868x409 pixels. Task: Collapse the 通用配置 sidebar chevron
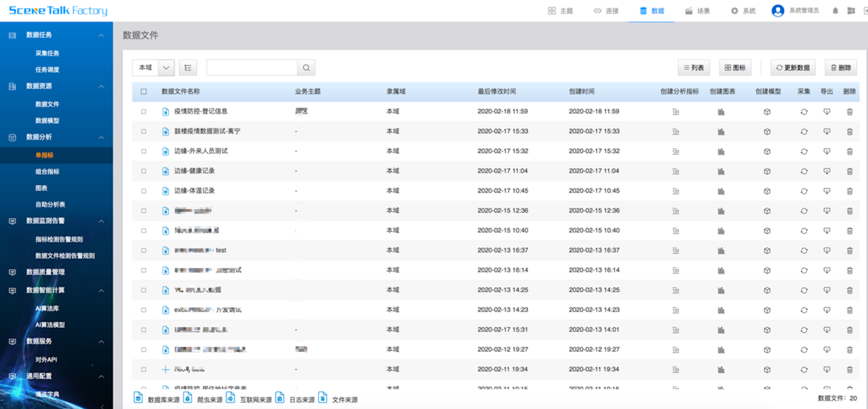[101, 376]
